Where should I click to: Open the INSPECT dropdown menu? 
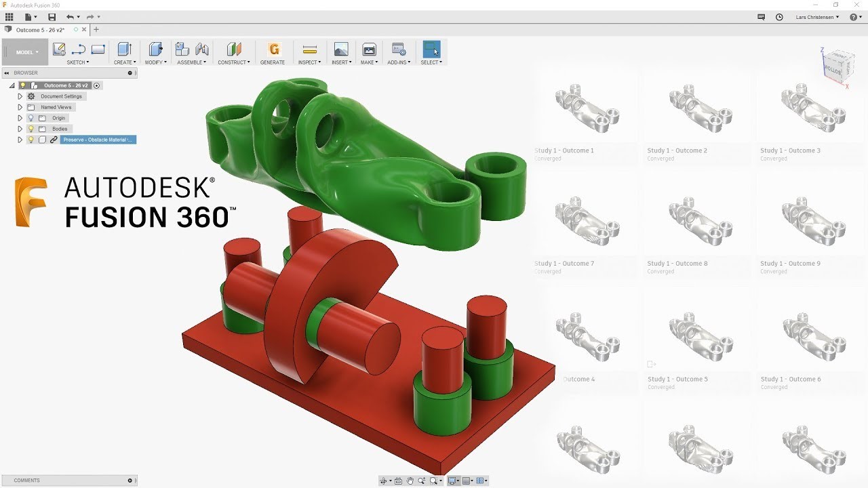[310, 62]
